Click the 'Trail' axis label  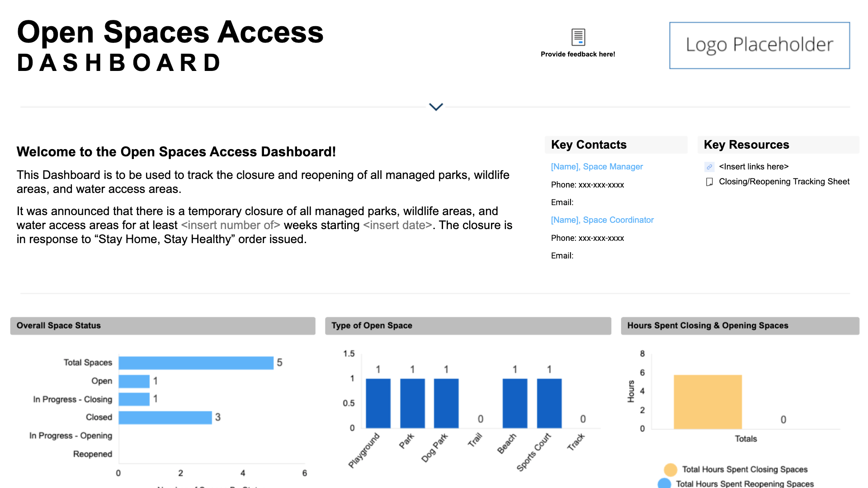coord(475,440)
